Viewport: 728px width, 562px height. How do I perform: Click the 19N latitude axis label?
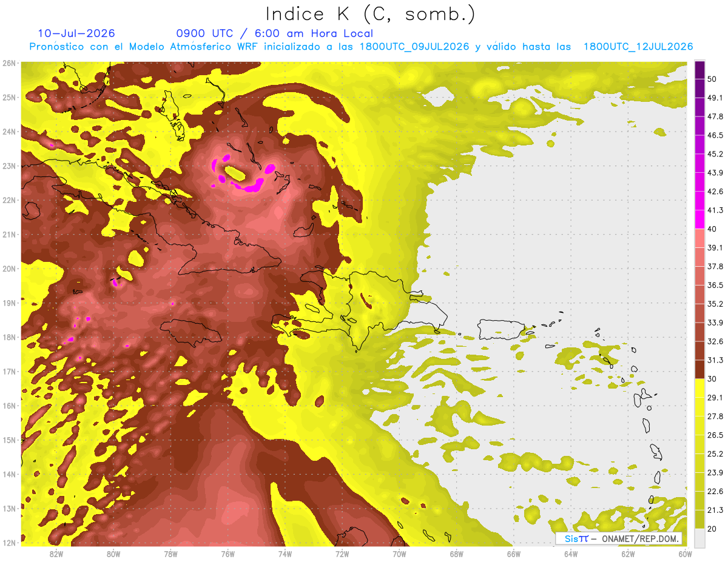8,303
